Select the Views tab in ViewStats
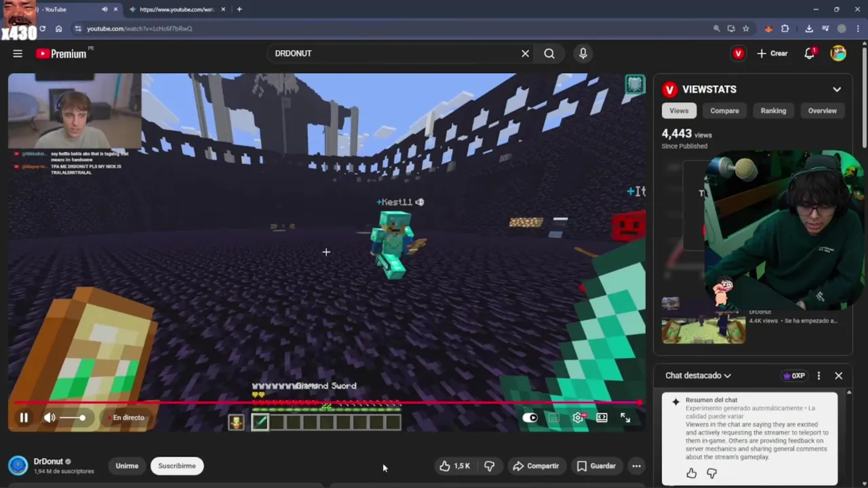 (x=679, y=110)
